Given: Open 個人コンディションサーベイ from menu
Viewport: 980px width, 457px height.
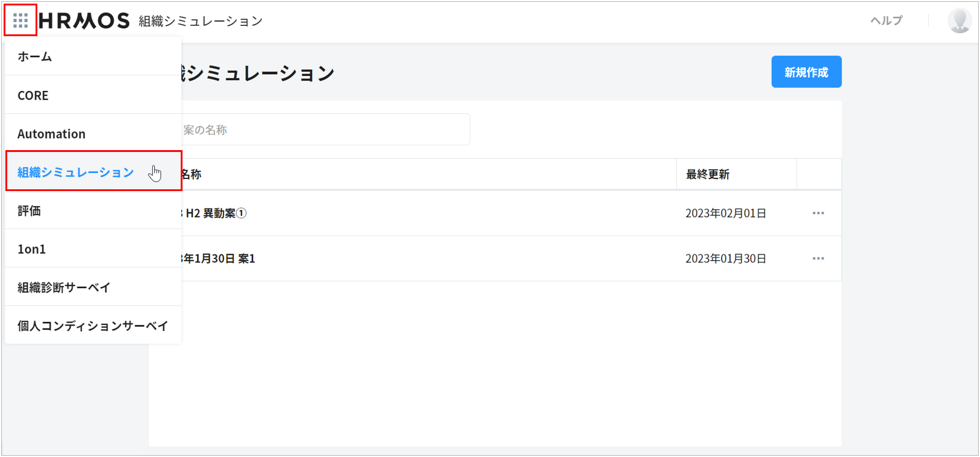Looking at the screenshot, I should coord(93,326).
